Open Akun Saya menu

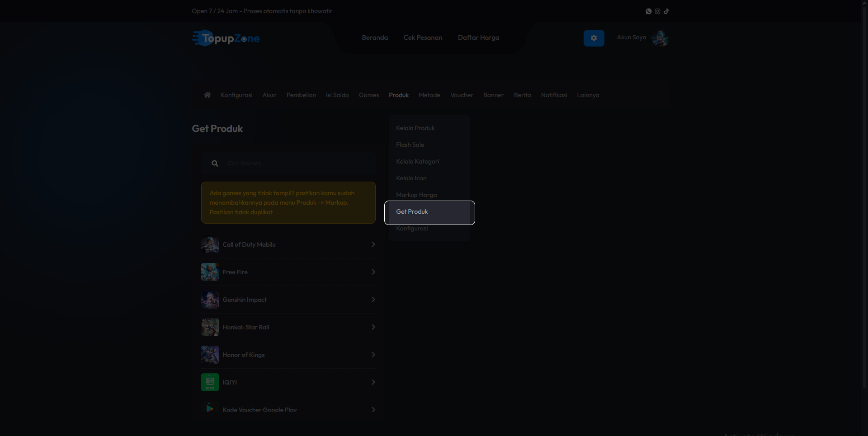pos(631,38)
